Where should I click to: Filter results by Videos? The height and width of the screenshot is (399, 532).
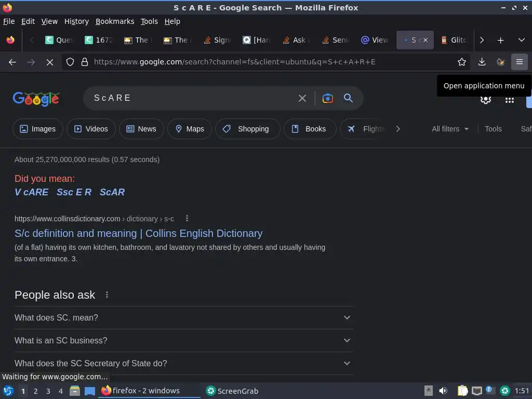(x=91, y=129)
